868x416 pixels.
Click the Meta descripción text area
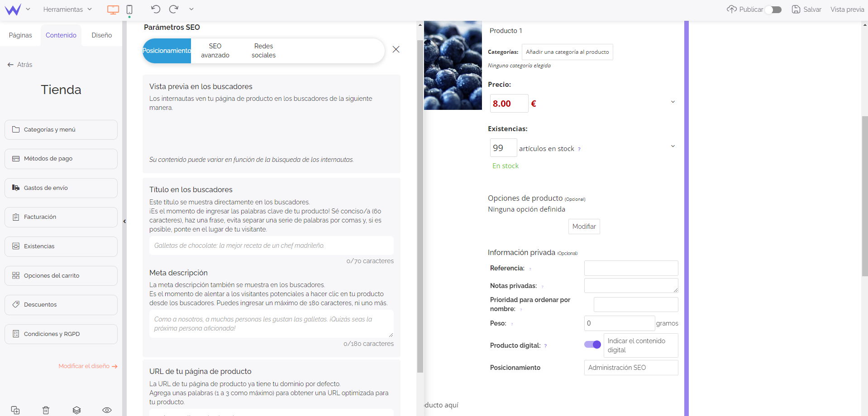[272, 324]
